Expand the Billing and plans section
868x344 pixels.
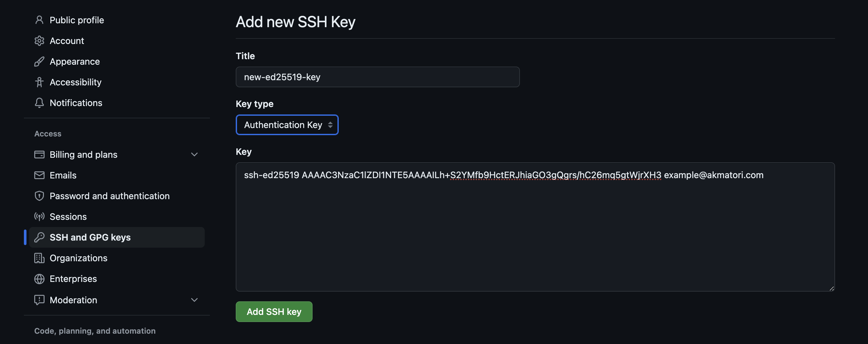tap(194, 154)
